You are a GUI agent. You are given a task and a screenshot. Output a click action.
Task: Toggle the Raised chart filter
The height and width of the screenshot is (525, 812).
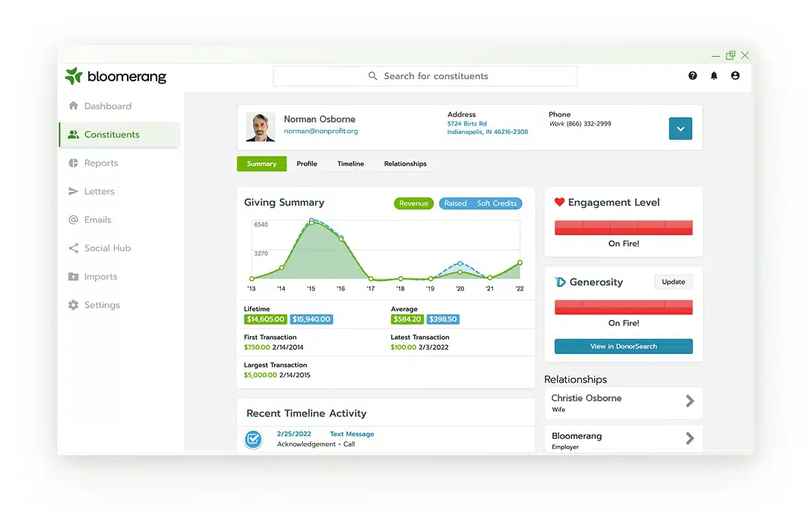[x=455, y=204]
